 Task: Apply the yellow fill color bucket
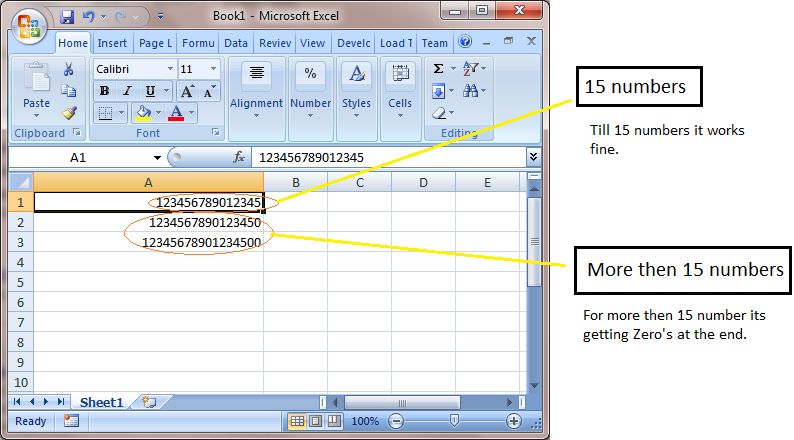click(143, 113)
